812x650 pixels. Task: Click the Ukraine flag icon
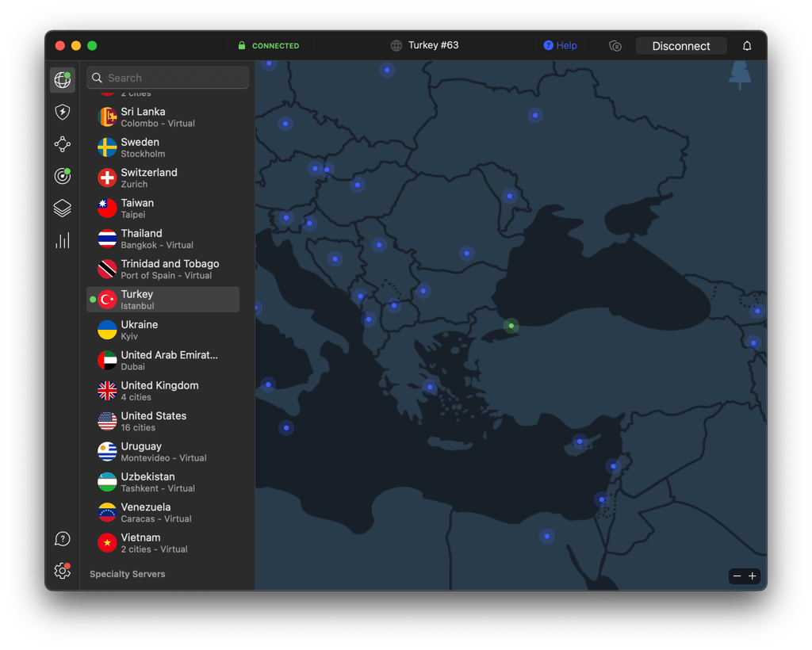107,330
